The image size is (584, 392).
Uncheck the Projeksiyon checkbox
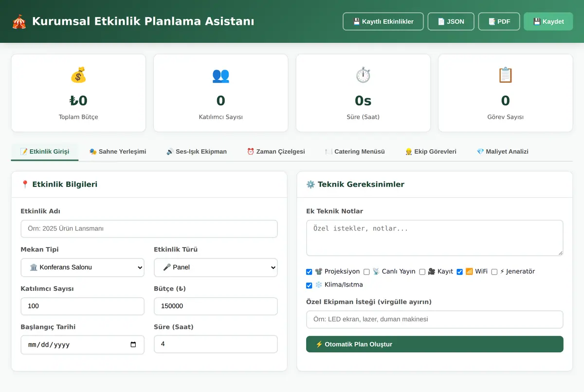coord(309,272)
